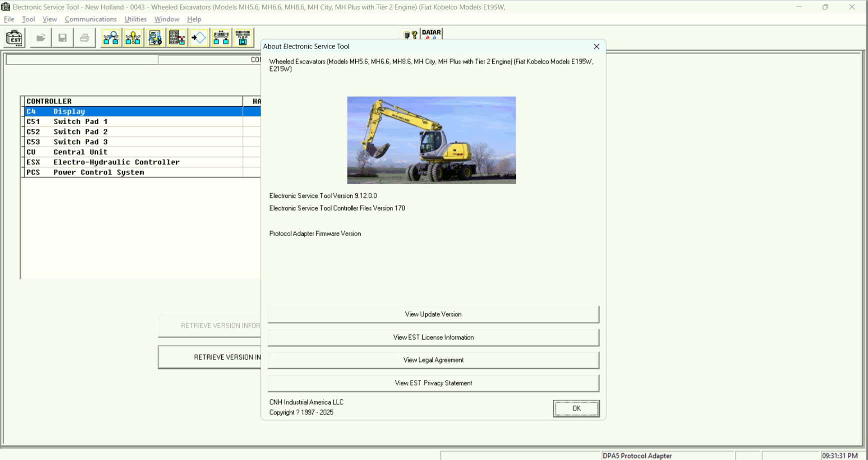Close the About Electronic Service Tool dialog

click(x=596, y=46)
